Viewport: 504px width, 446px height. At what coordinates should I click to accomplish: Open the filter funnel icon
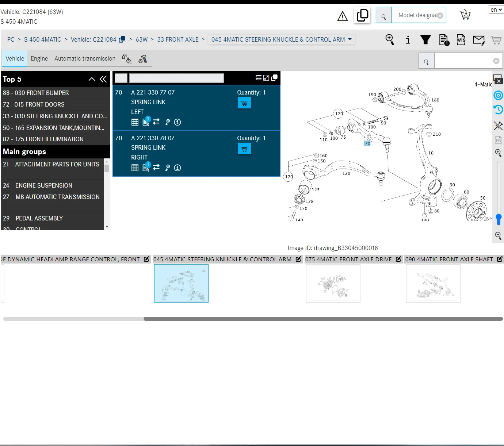point(425,39)
